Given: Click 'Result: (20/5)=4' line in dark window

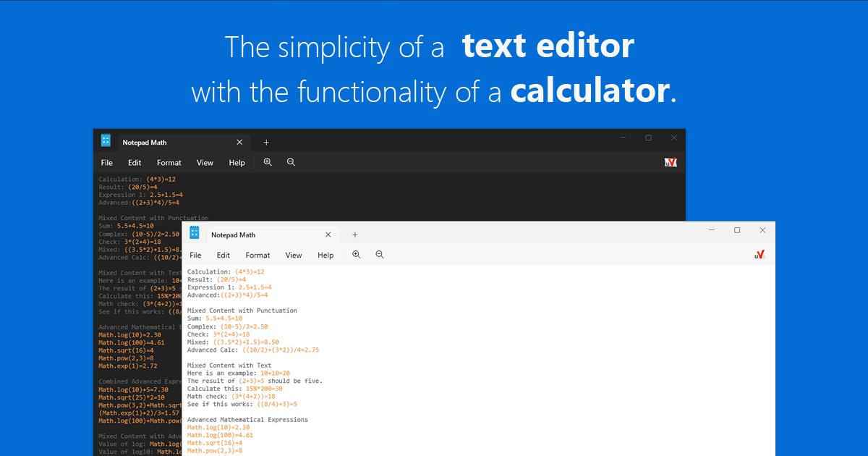Looking at the screenshot, I should pyautogui.click(x=128, y=187).
